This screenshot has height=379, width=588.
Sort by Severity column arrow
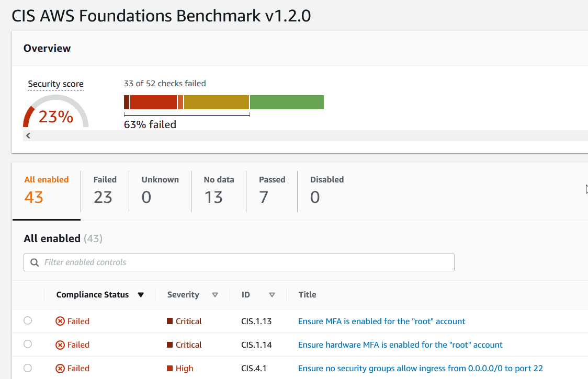coord(215,295)
